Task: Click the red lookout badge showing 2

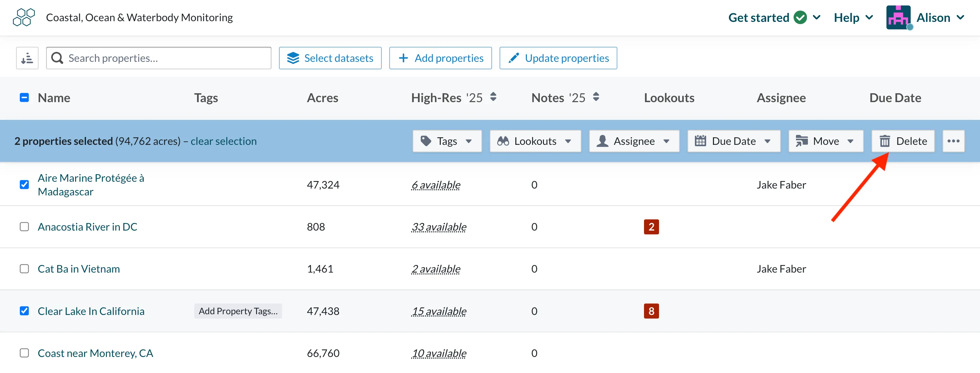Action: [x=651, y=227]
